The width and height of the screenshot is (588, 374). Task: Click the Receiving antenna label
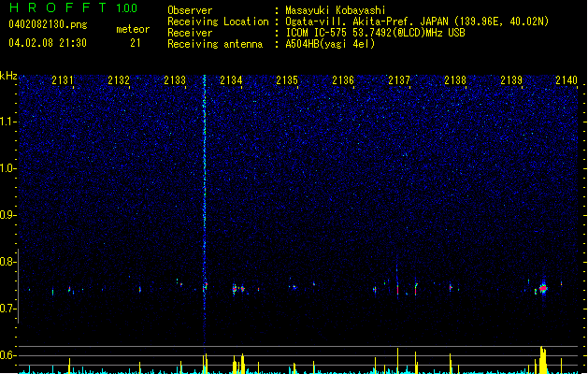click(215, 44)
